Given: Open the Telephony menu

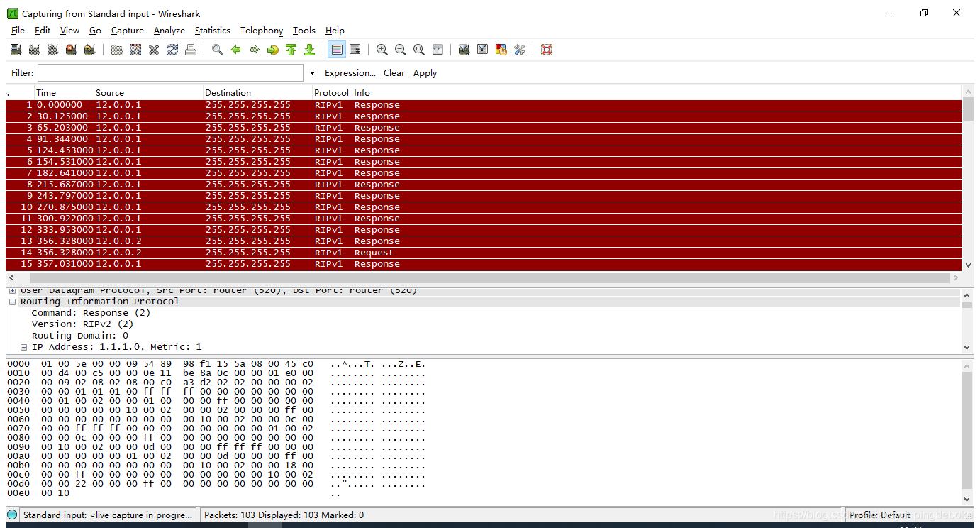Looking at the screenshot, I should pos(262,31).
